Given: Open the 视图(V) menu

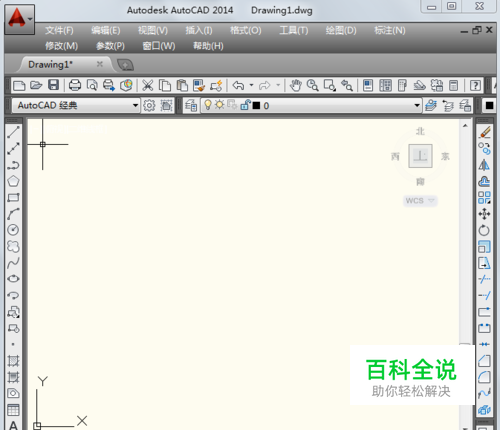Looking at the screenshot, I should 153,31.
